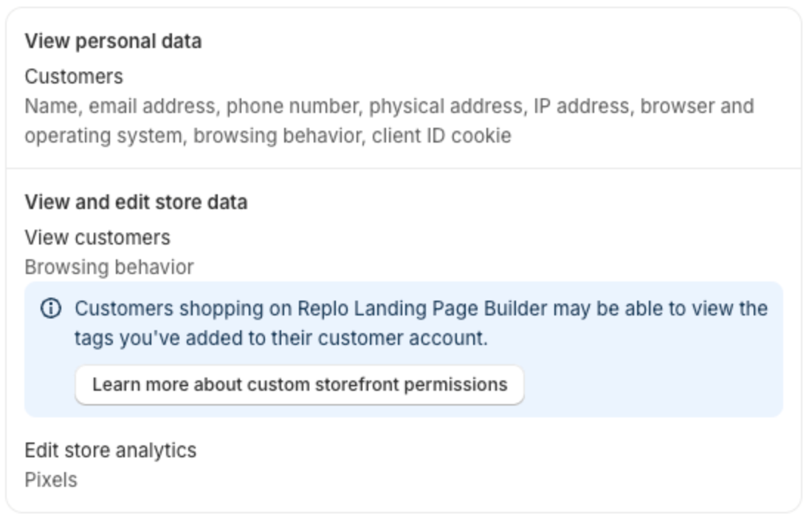The width and height of the screenshot is (812, 523).
Task: Click the gray Browsing behavior text below View customers
Action: click(109, 267)
